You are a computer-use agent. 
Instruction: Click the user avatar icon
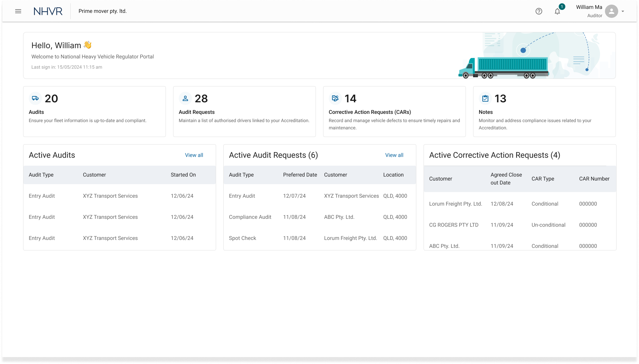pos(611,11)
